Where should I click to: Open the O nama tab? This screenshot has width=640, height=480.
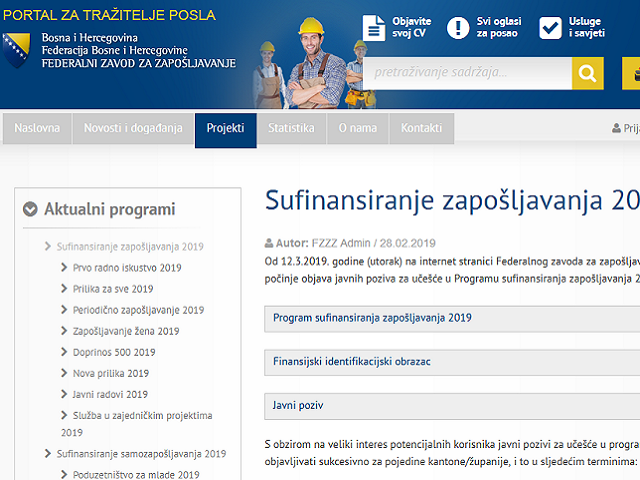358,128
